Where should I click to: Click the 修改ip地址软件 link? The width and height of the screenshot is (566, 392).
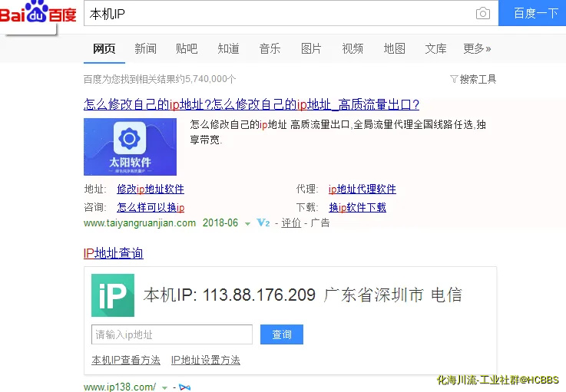151,189
